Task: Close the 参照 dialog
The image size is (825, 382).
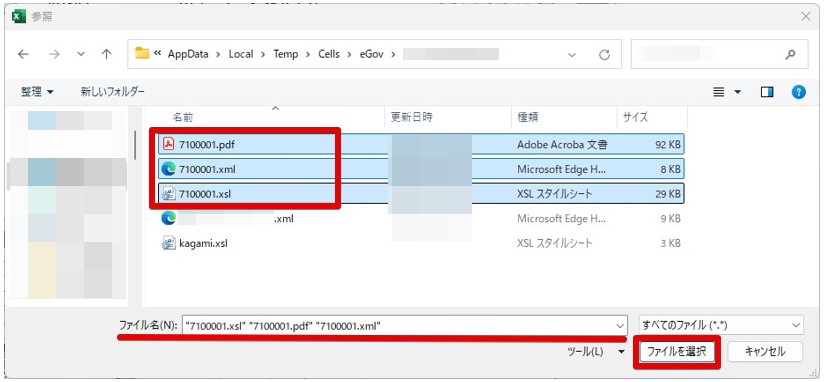Action: click(806, 16)
